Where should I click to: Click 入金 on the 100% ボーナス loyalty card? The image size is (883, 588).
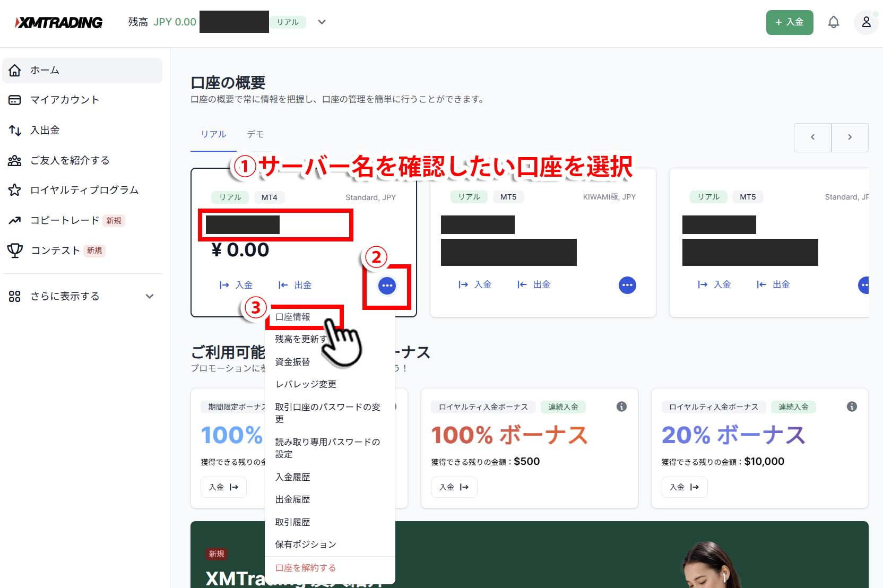(454, 487)
